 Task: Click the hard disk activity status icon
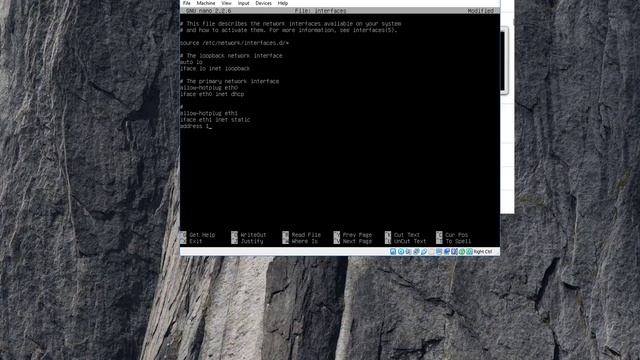393,251
